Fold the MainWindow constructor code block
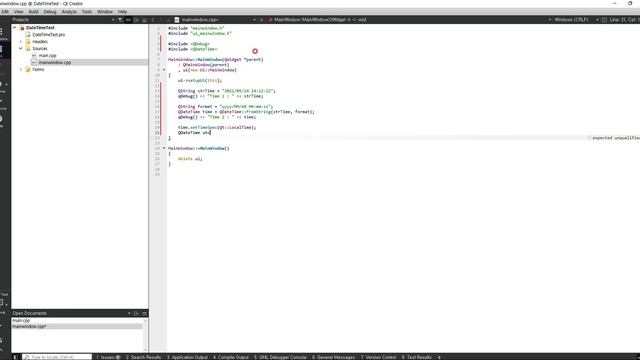The width and height of the screenshot is (640, 360). [164, 70]
